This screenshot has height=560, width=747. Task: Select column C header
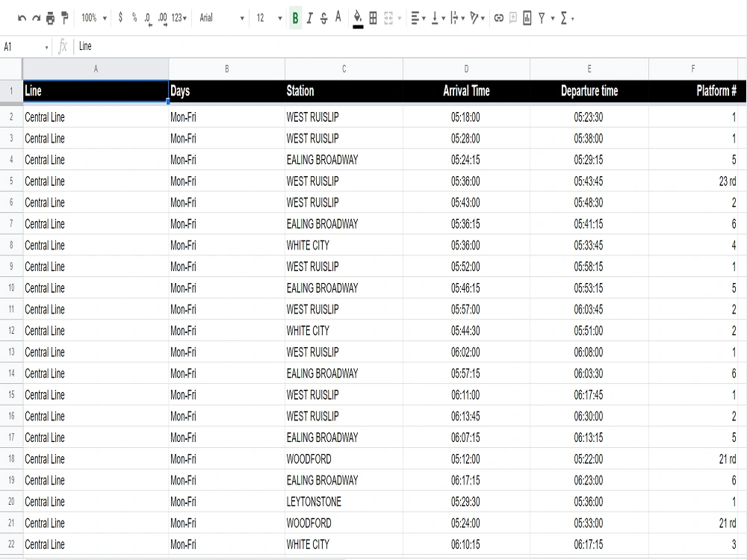[344, 69]
